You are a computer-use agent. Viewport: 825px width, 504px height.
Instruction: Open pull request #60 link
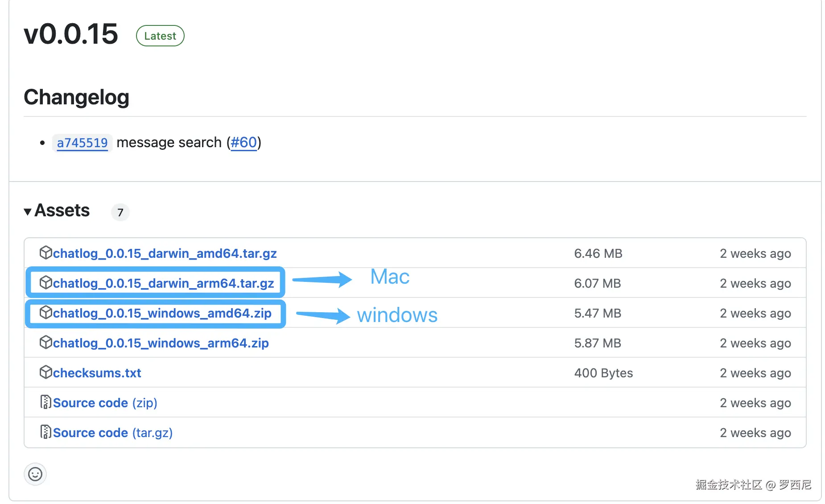(243, 143)
